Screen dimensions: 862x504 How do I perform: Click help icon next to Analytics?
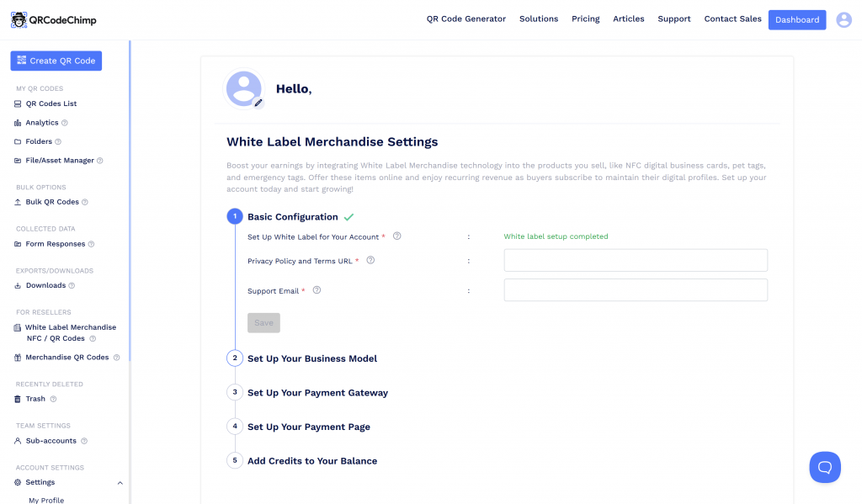pyautogui.click(x=65, y=123)
